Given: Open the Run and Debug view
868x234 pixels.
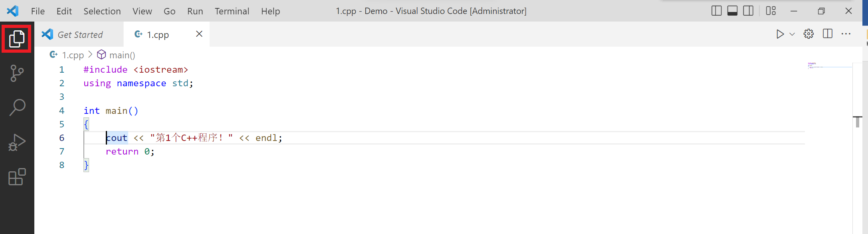Looking at the screenshot, I should tap(17, 143).
